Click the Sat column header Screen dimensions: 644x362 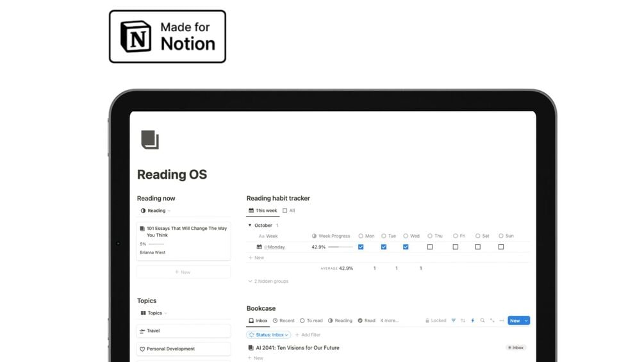click(x=482, y=236)
